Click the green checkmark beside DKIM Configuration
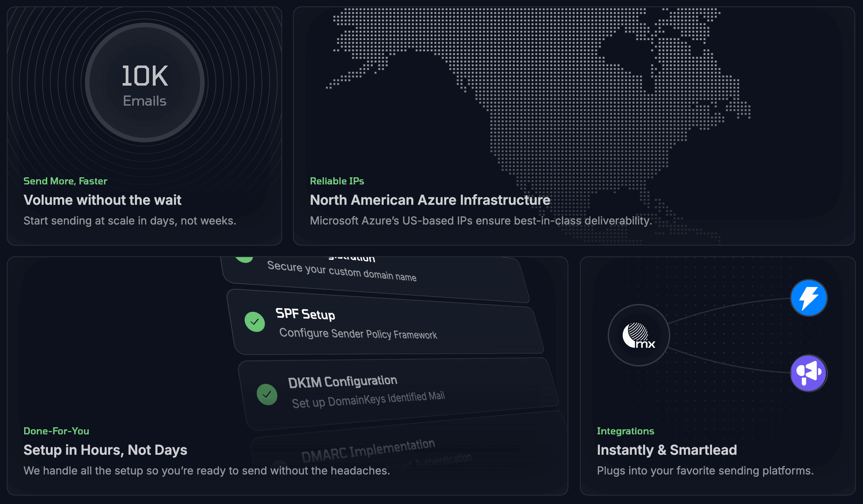Viewport: 863px width, 504px height. point(267,394)
